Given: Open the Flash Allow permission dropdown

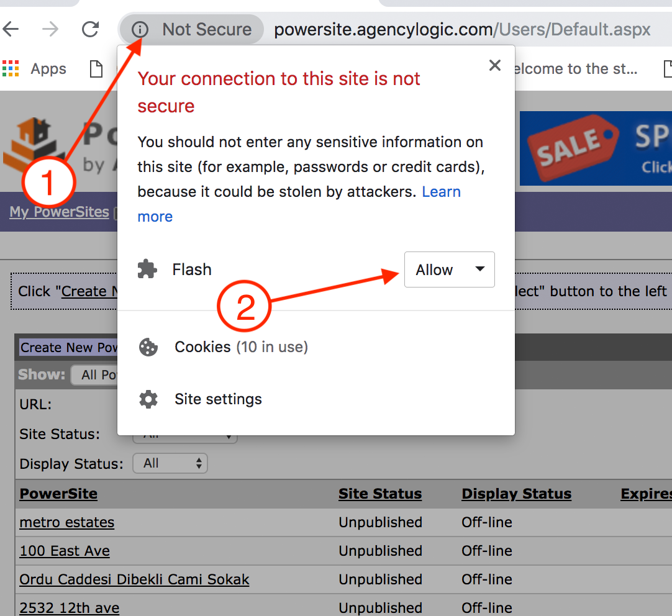Looking at the screenshot, I should tap(449, 269).
